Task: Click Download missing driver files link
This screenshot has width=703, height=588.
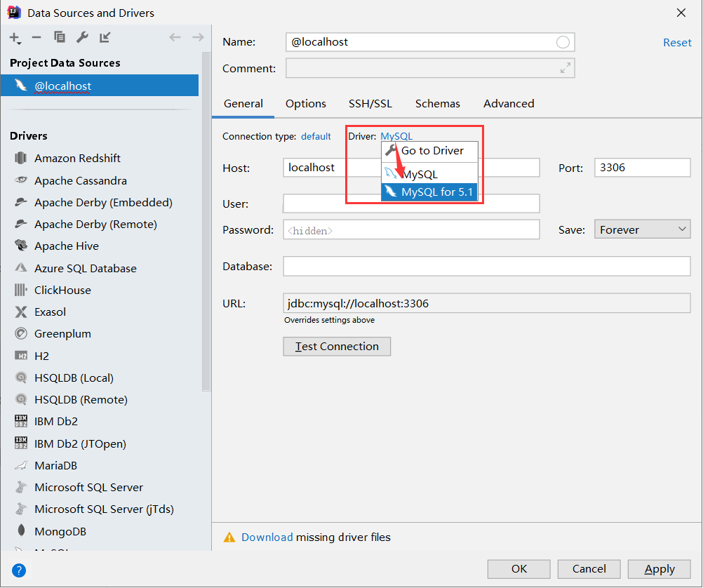Action: (267, 537)
